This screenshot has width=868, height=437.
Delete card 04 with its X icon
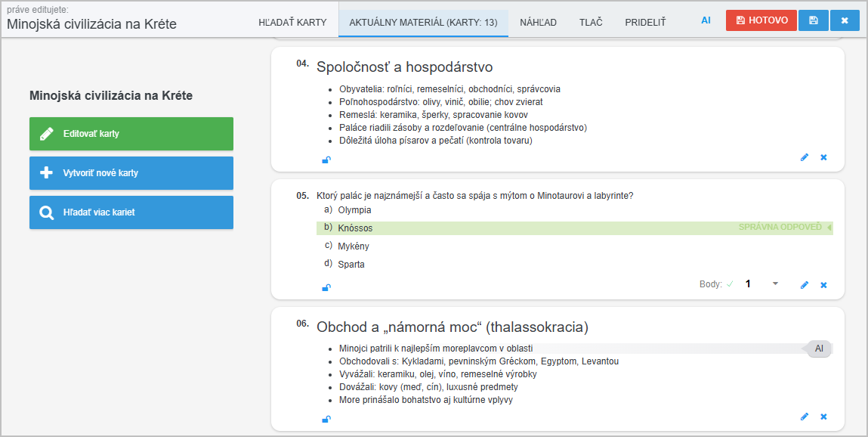(x=823, y=157)
